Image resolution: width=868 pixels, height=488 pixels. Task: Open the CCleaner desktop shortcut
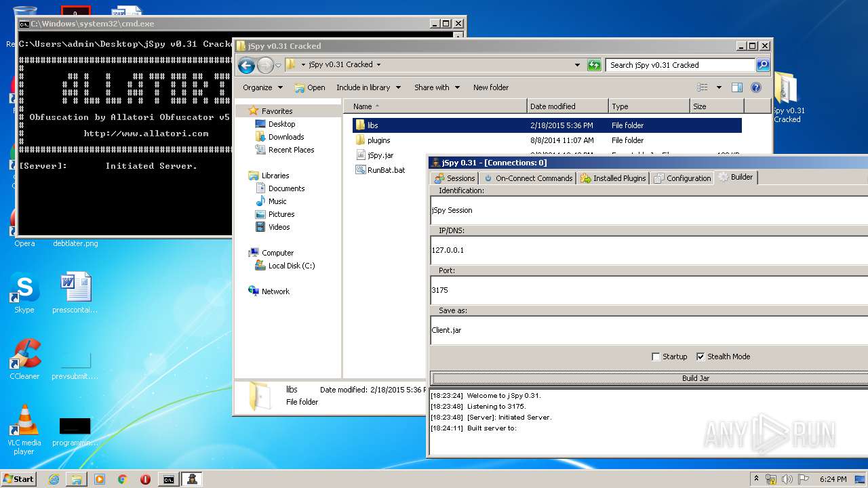click(24, 359)
